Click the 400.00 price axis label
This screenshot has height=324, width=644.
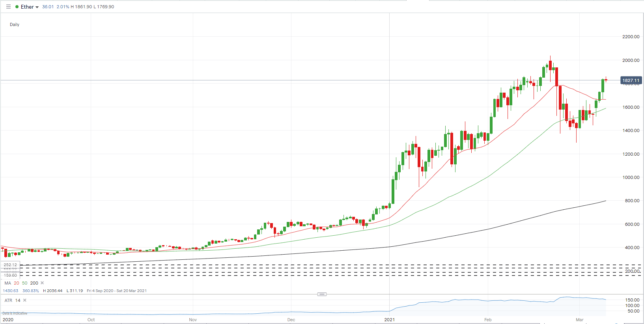coord(632,248)
